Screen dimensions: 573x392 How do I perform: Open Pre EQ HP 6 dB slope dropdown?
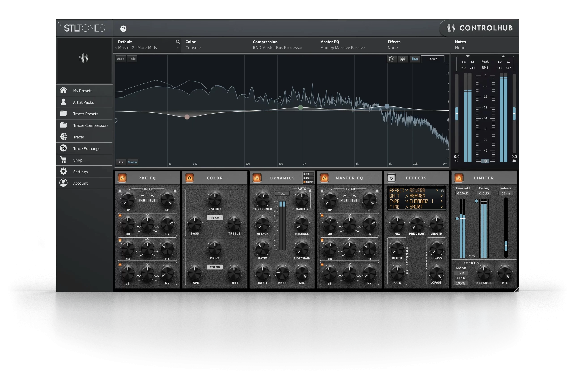pyautogui.click(x=142, y=200)
